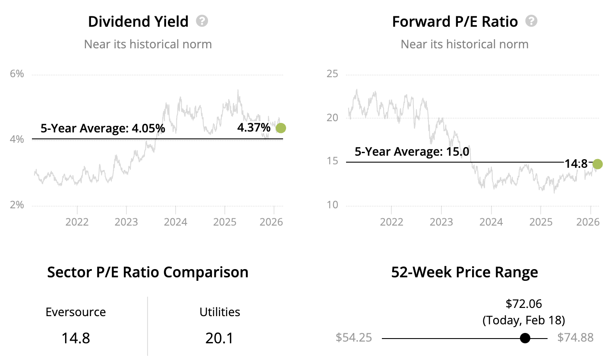The height and width of the screenshot is (364, 611).
Task: Click the black marker on the 52-week price range
Action: 525,338
